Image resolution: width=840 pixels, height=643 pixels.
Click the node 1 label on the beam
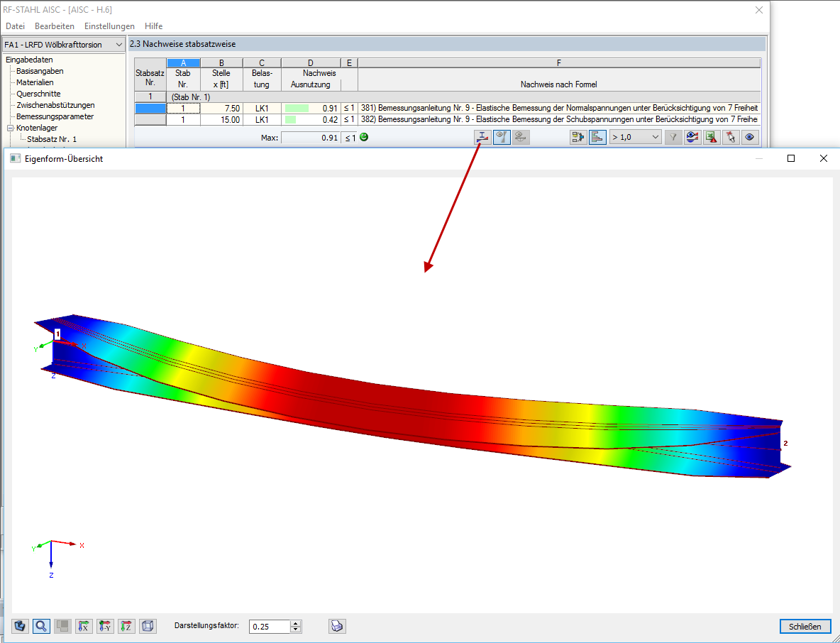[58, 334]
